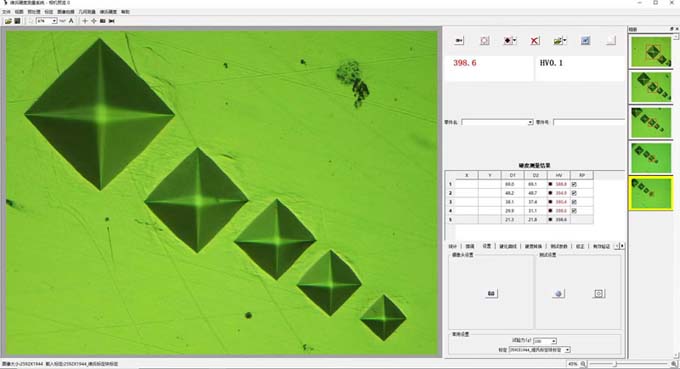Toggle checkbox in results row 3
Viewport: 680px width, 369px height.
[x=574, y=202]
